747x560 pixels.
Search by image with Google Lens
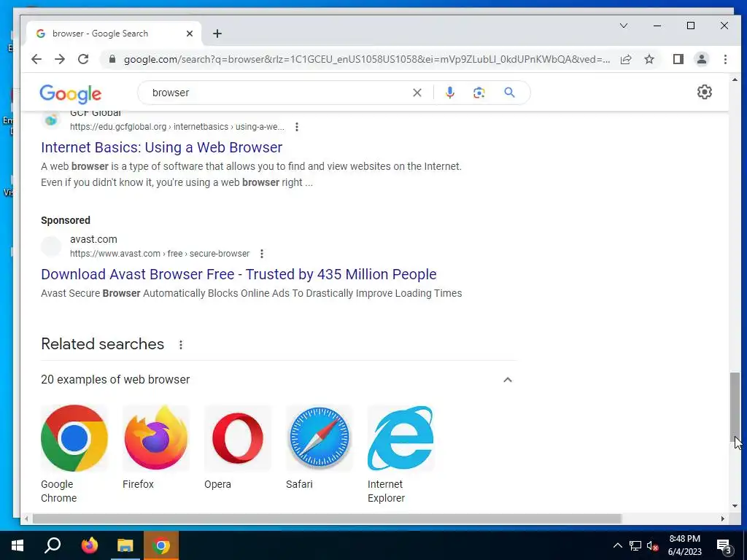(x=479, y=93)
